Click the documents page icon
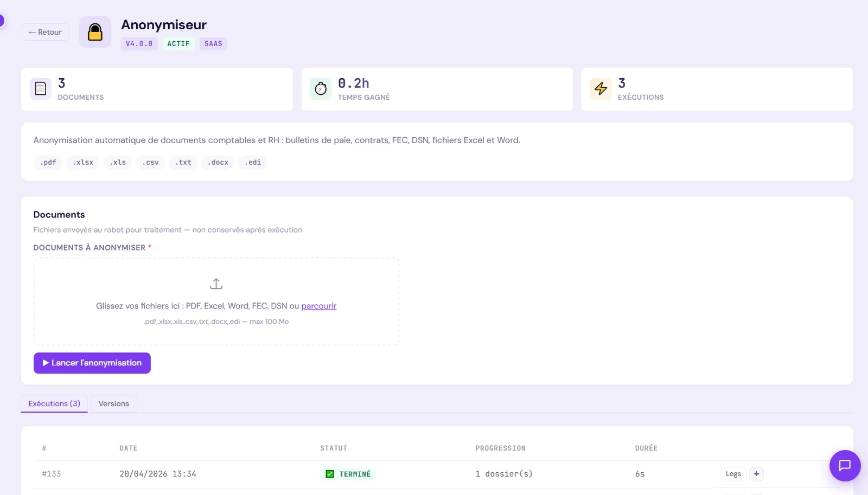Screen dimensions: 868x495 pyautogui.click(x=41, y=88)
